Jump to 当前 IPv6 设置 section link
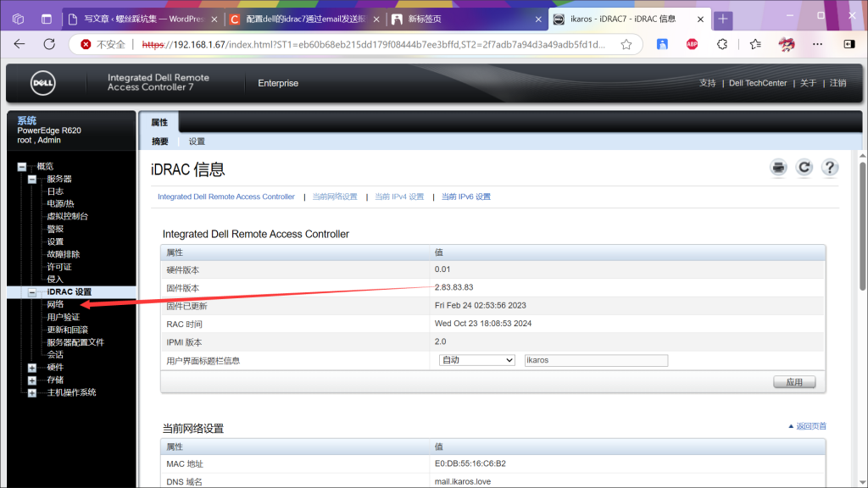 [x=465, y=197]
